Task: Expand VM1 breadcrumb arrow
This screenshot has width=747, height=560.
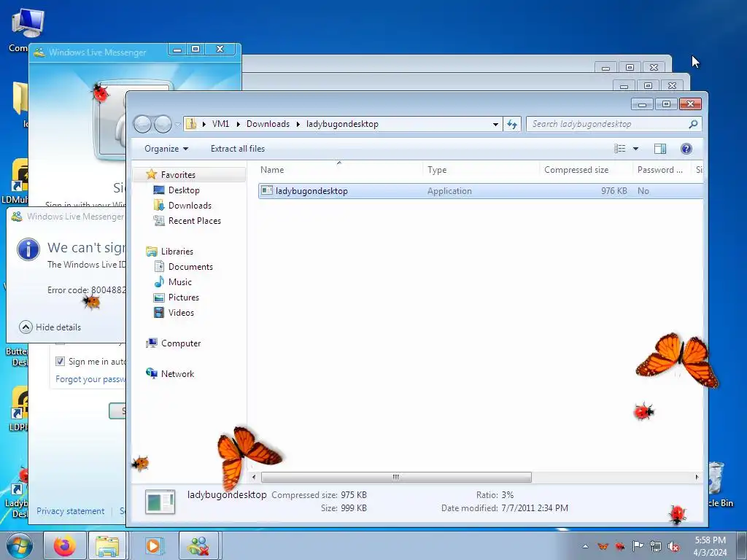Action: pos(239,124)
